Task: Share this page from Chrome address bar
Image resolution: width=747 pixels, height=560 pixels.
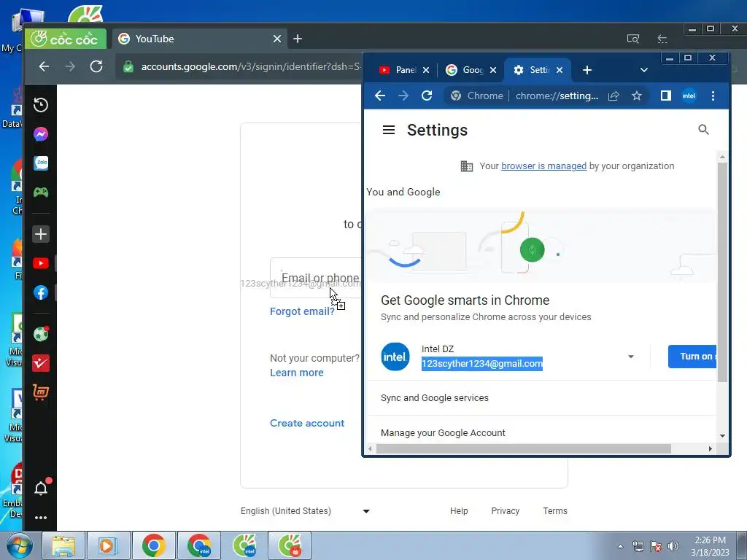Action: 614,96
